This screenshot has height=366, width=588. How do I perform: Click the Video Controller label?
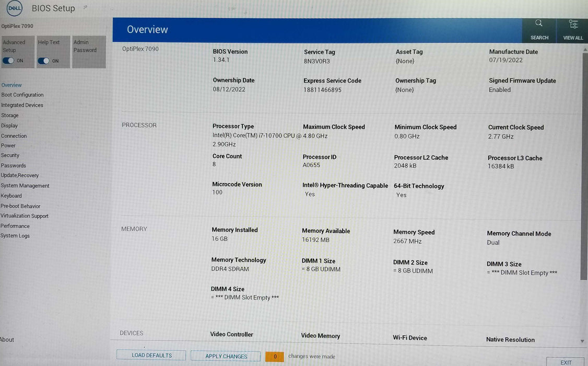point(231,334)
